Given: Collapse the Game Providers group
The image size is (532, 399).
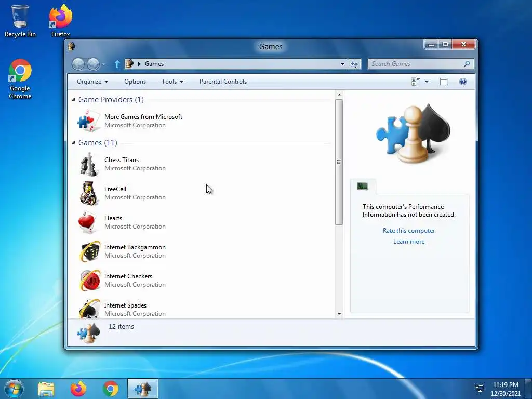Looking at the screenshot, I should coord(73,99).
